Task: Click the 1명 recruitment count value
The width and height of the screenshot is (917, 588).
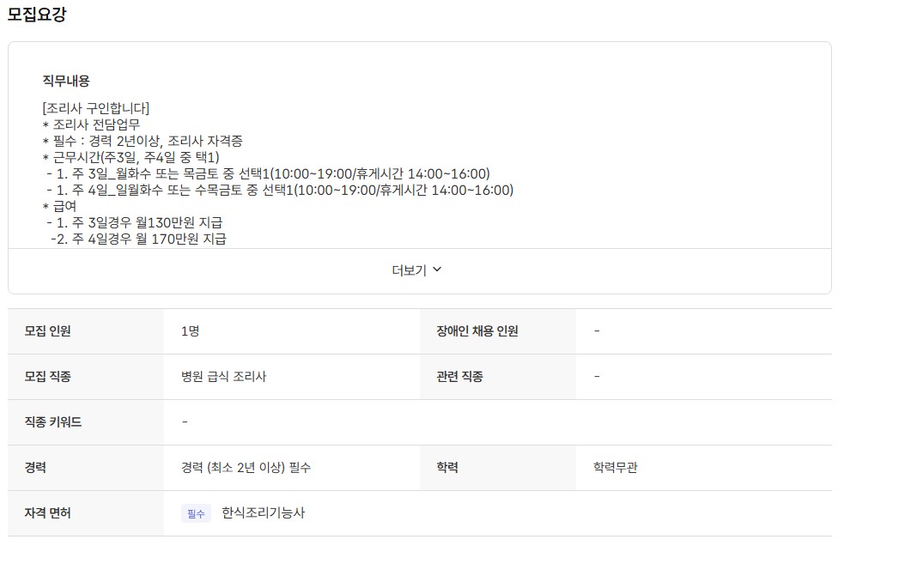Action: 191,331
